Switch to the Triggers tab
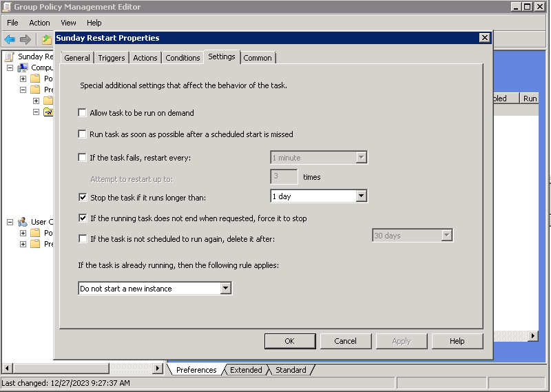This screenshot has width=551, height=392. coord(112,58)
